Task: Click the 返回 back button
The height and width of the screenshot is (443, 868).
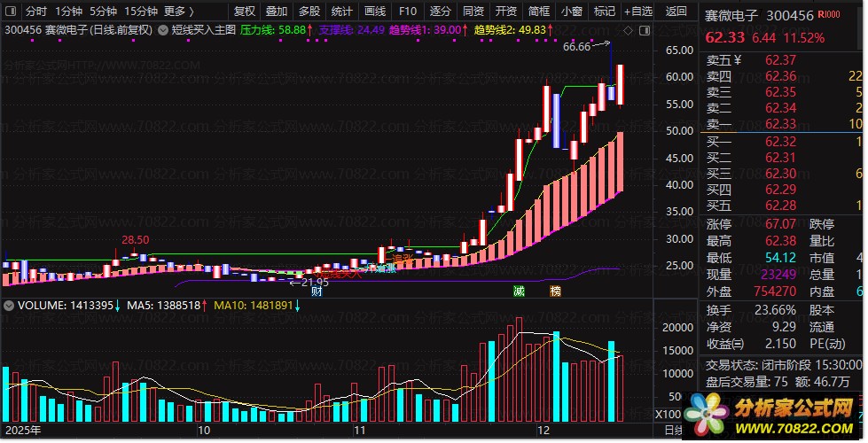Action: pos(676,11)
